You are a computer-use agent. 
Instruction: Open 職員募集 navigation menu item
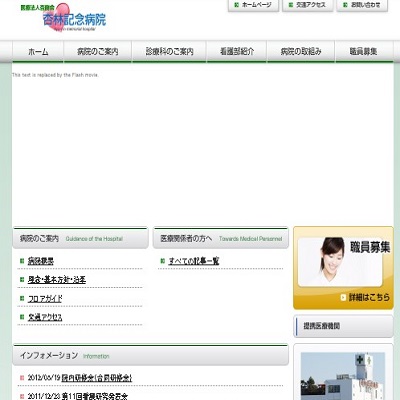[x=364, y=52]
